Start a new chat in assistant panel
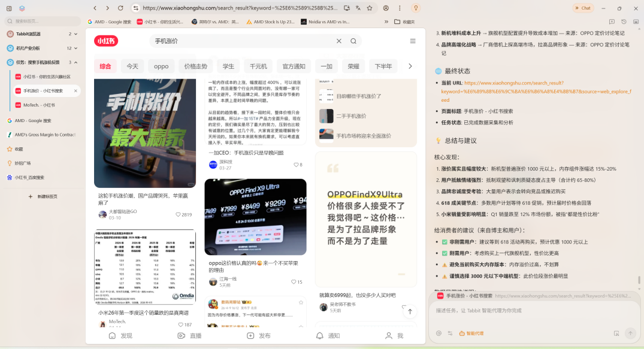 click(x=612, y=22)
